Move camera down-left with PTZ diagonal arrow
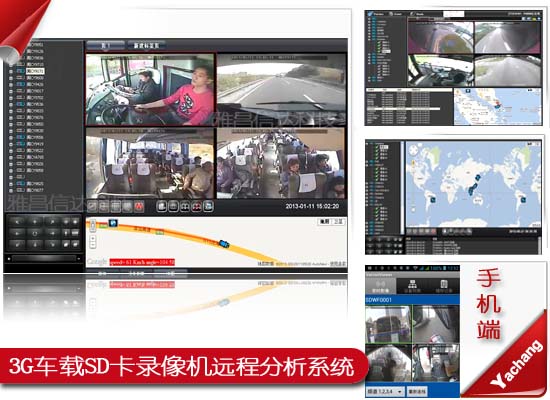 [18, 244]
